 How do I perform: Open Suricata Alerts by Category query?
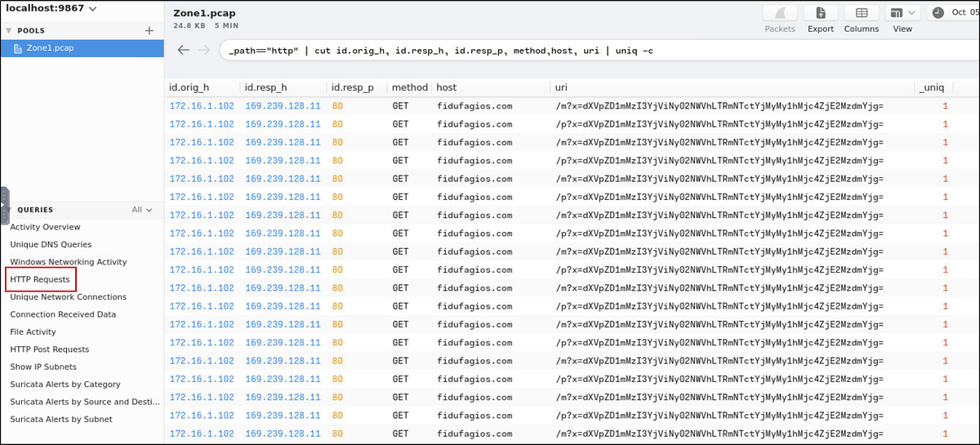click(x=65, y=384)
